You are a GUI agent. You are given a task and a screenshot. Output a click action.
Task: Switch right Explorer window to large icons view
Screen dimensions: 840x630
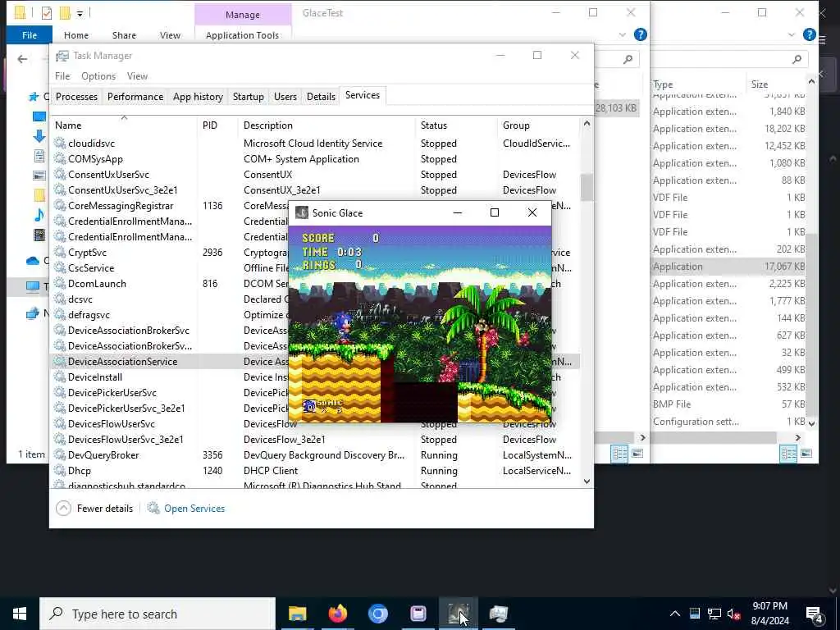806,454
